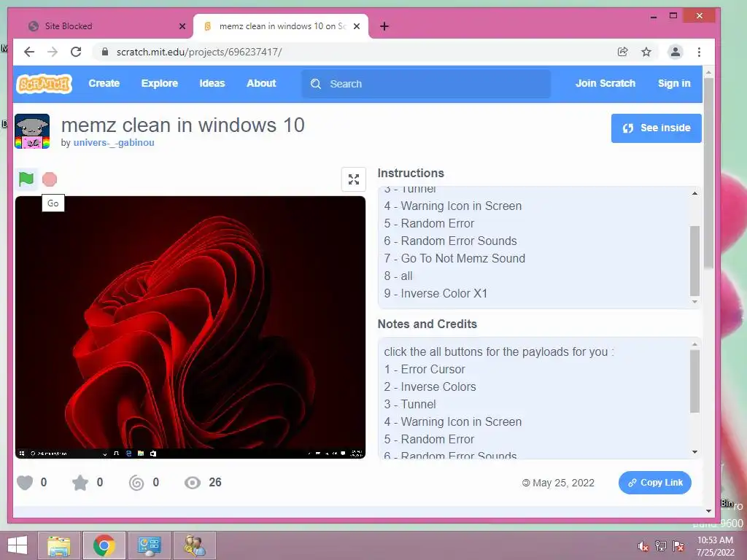Click the Instructions box scrollbar thumb
Image resolution: width=747 pixels, height=560 pixels.
click(694, 261)
